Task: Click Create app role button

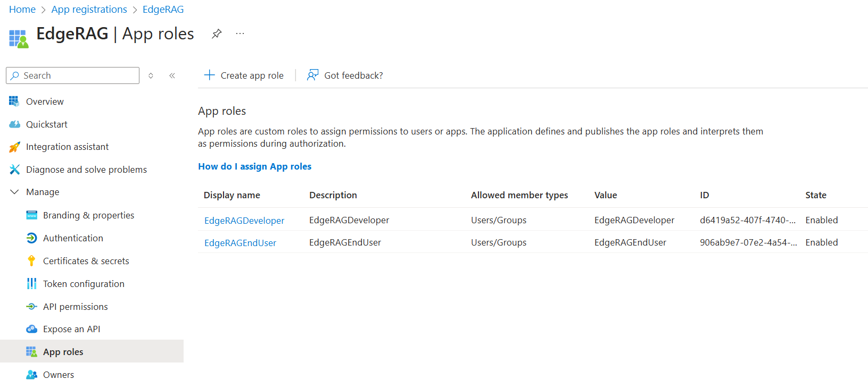Action: [244, 75]
